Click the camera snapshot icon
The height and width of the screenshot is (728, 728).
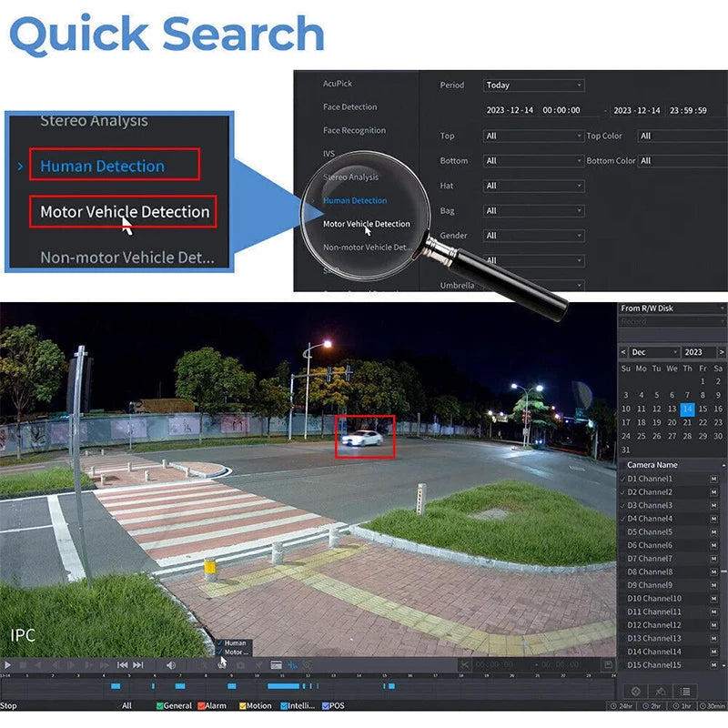click(x=240, y=665)
